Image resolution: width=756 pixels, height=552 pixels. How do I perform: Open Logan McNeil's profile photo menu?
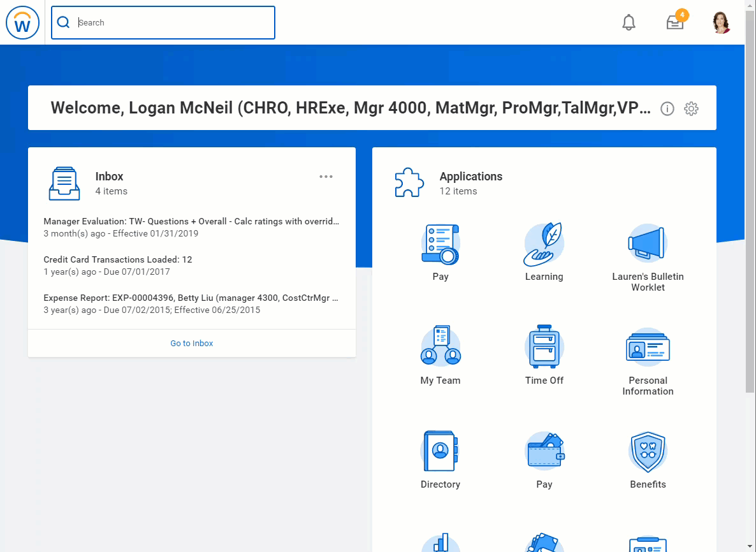721,22
